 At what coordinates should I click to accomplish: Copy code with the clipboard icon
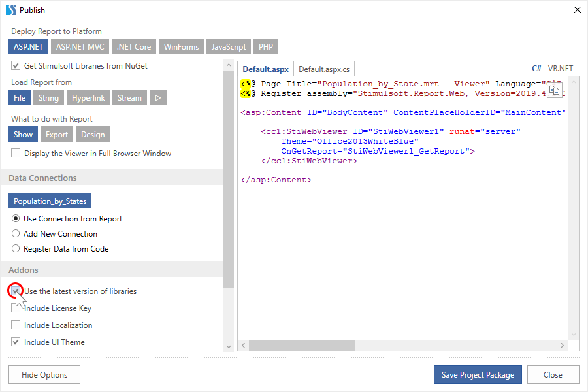(x=553, y=91)
